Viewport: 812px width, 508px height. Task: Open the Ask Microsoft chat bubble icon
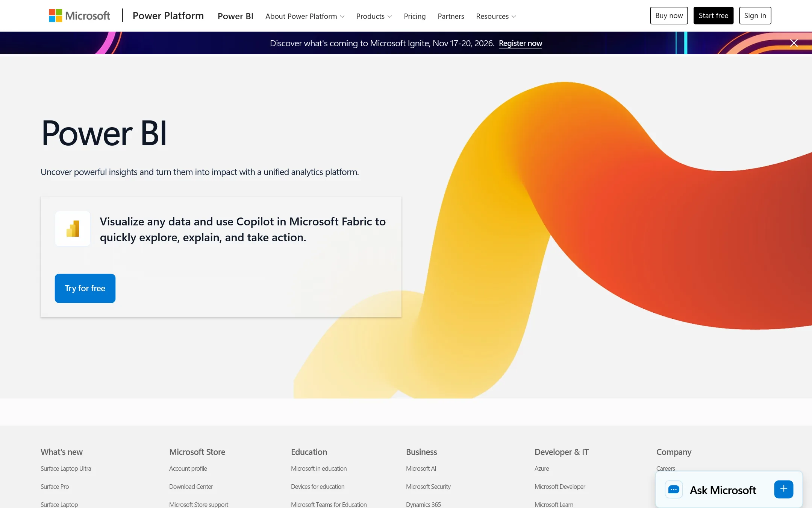click(674, 490)
